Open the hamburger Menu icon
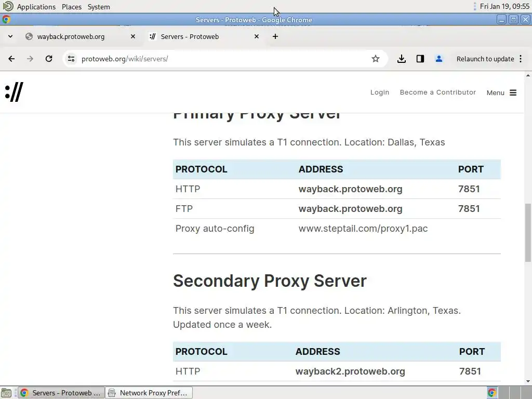The image size is (532, 399). 513,92
